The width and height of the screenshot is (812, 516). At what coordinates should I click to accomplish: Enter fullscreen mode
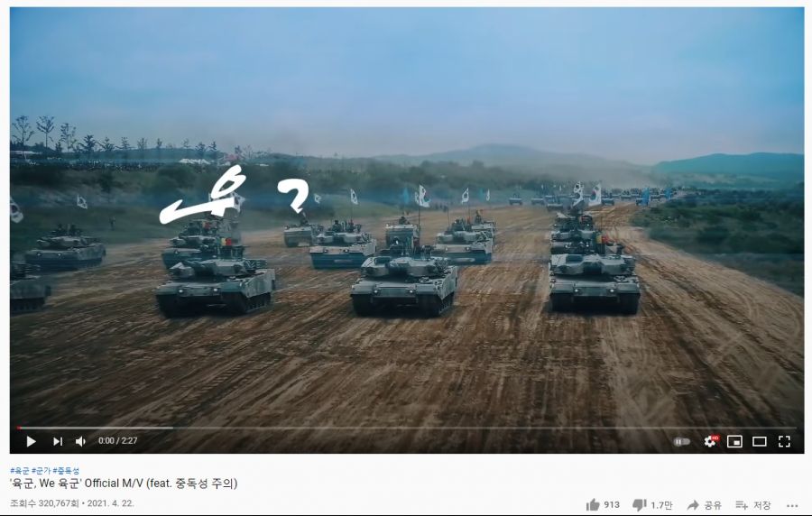click(784, 441)
